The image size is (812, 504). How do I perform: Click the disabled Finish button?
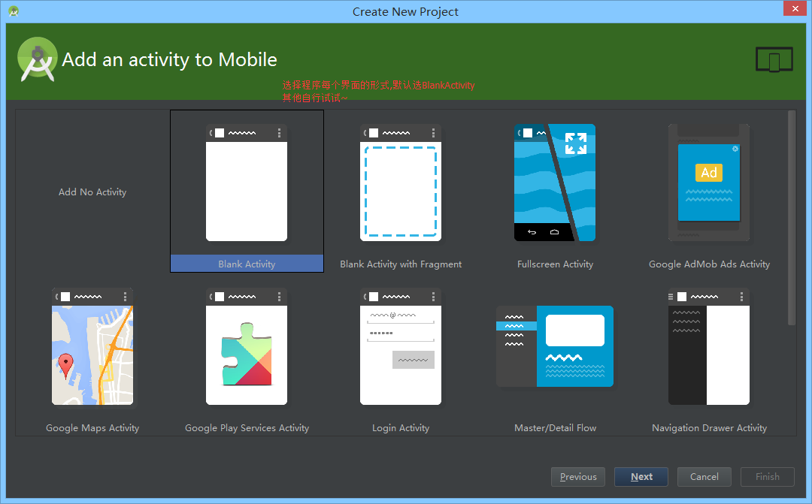[x=767, y=476]
